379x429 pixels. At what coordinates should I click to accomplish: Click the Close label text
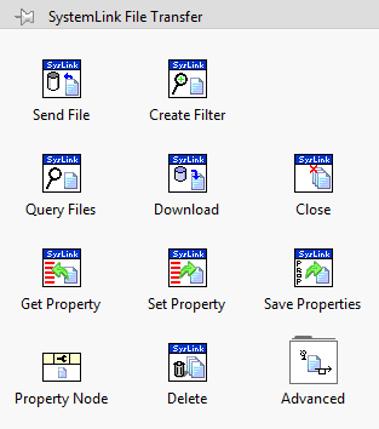(313, 210)
